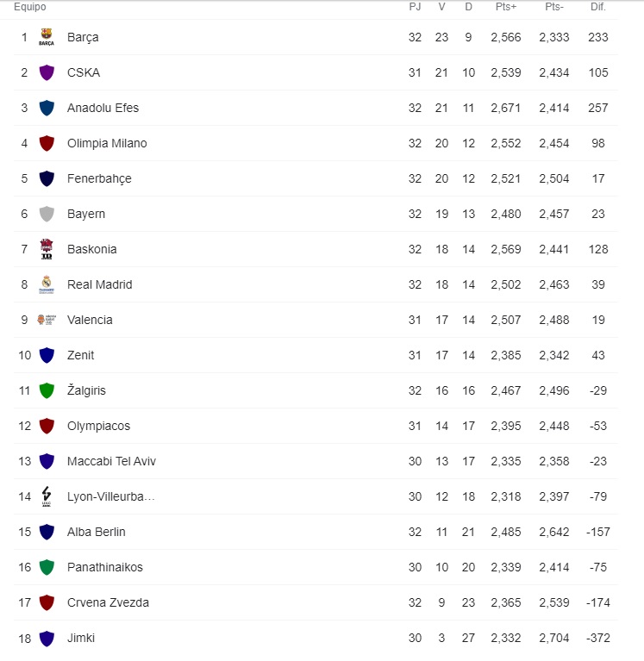Click the green Panathinaikos shield icon

(x=47, y=567)
